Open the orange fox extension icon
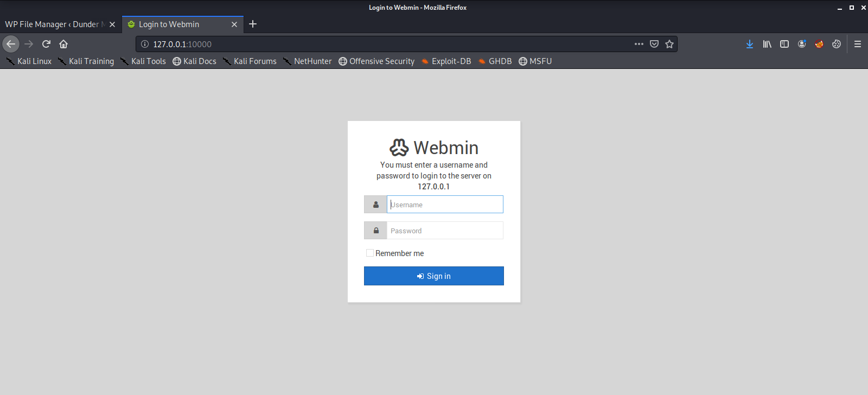The height and width of the screenshot is (395, 868). click(x=819, y=44)
